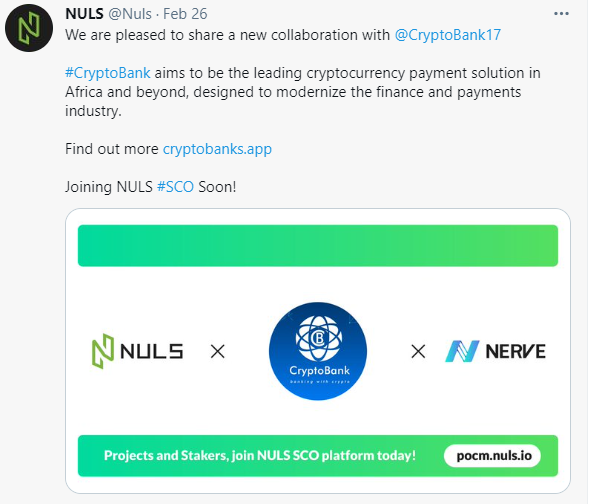This screenshot has width=589, height=504.
Task: Click the CryptoBank circular logo
Action: tap(318, 351)
